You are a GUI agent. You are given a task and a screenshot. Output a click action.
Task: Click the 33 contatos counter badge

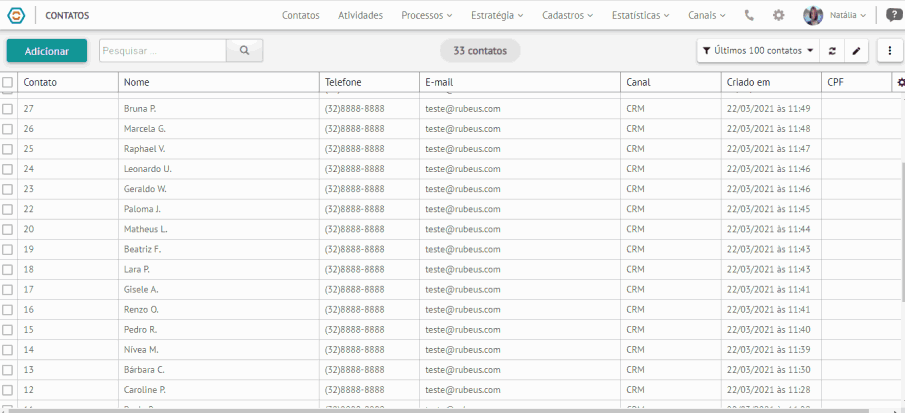pyautogui.click(x=480, y=51)
